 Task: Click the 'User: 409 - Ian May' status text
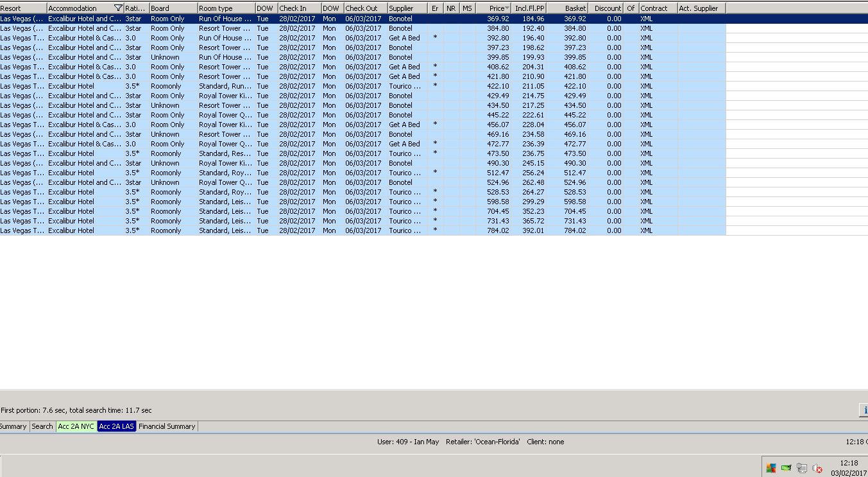(408, 442)
